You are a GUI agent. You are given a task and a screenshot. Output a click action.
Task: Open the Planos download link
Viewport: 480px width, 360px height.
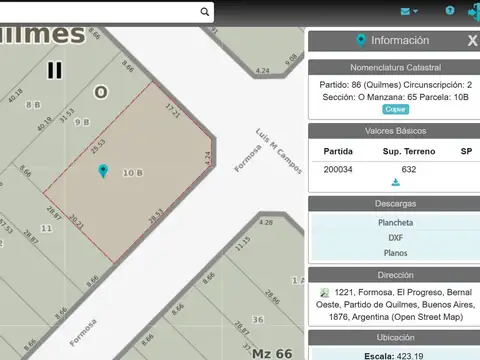coord(395,253)
